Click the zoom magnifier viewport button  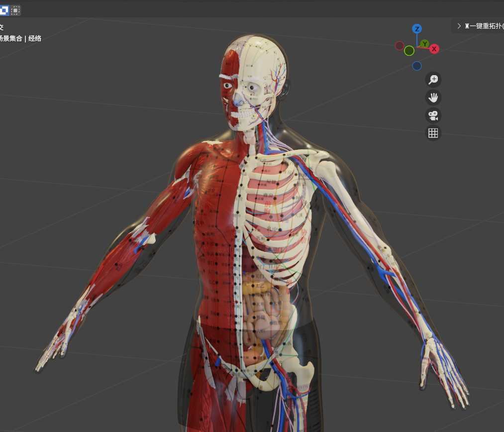pos(433,79)
